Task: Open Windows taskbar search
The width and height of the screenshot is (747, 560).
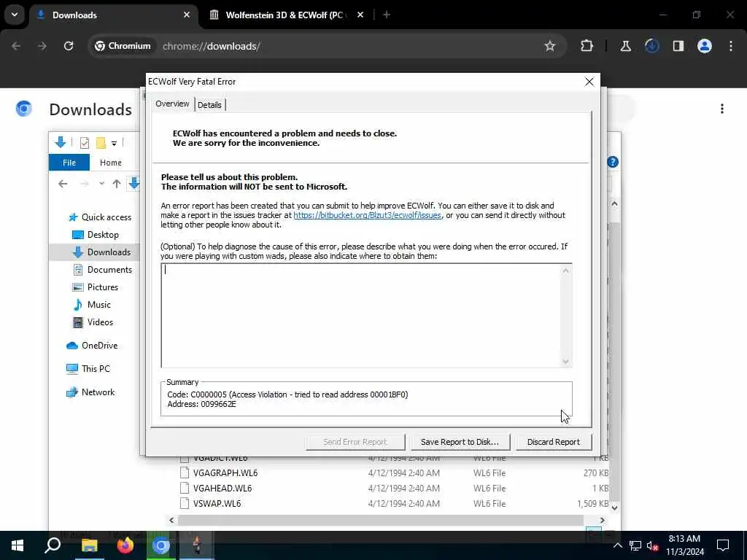Action: 53,545
